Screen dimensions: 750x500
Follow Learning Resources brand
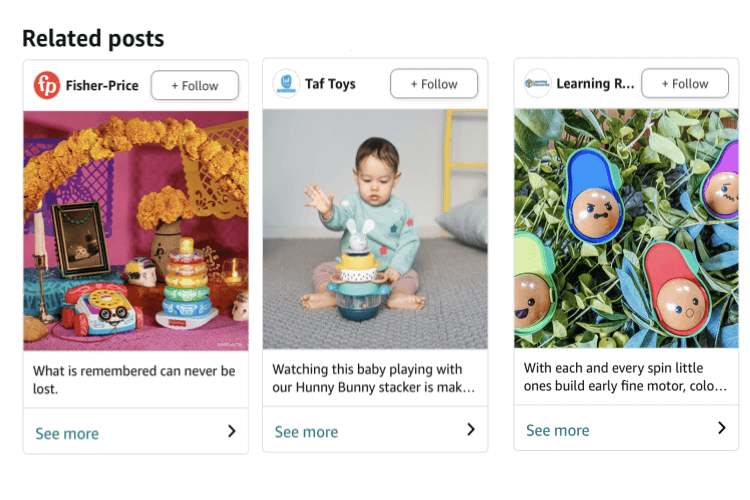pyautogui.click(x=685, y=83)
